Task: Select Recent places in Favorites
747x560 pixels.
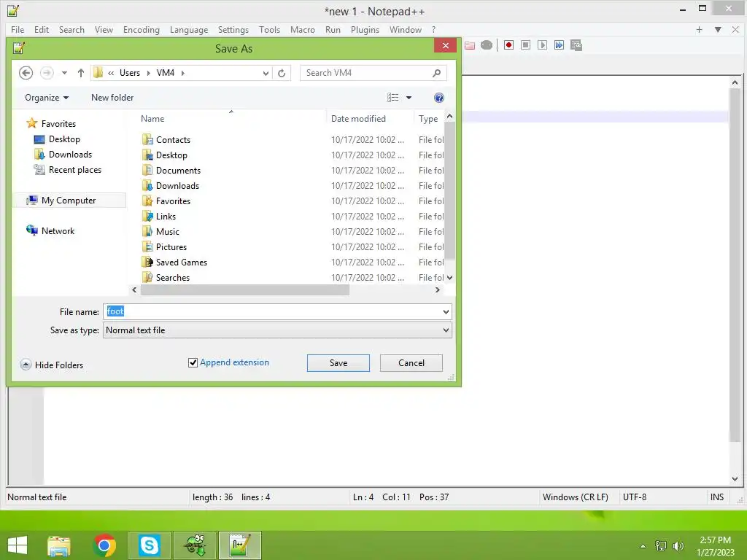Action: coord(68,169)
